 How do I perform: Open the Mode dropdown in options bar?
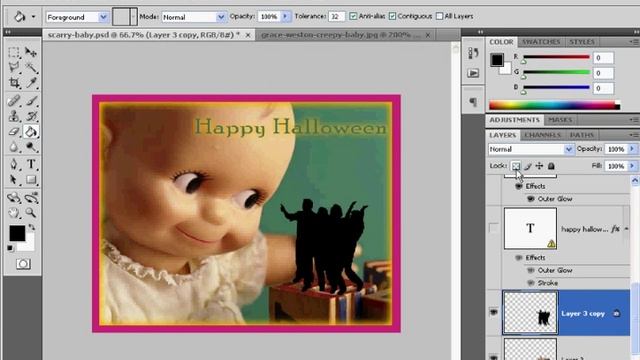[x=221, y=17]
